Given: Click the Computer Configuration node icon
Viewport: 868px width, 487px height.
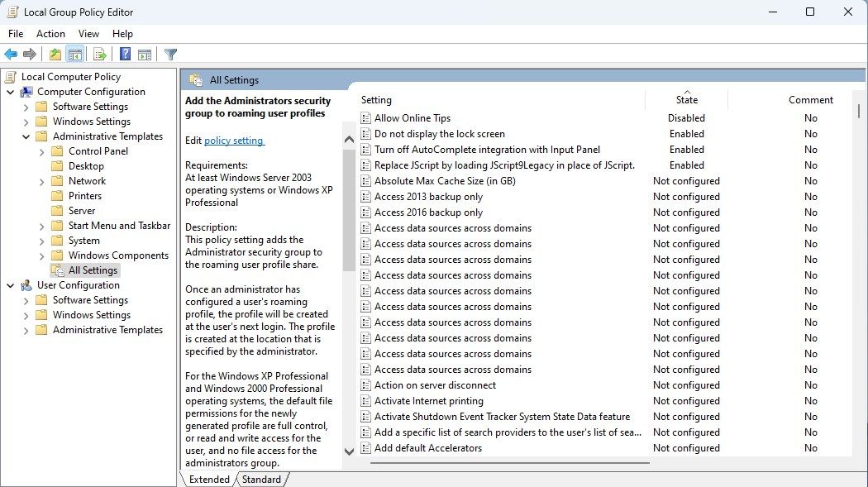Looking at the screenshot, I should tap(26, 92).
